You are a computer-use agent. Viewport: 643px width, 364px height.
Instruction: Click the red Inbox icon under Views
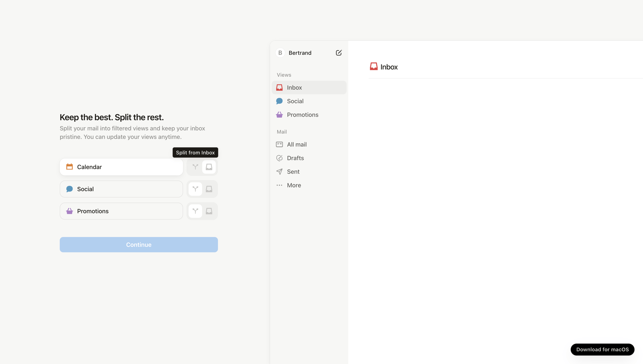pyautogui.click(x=279, y=87)
